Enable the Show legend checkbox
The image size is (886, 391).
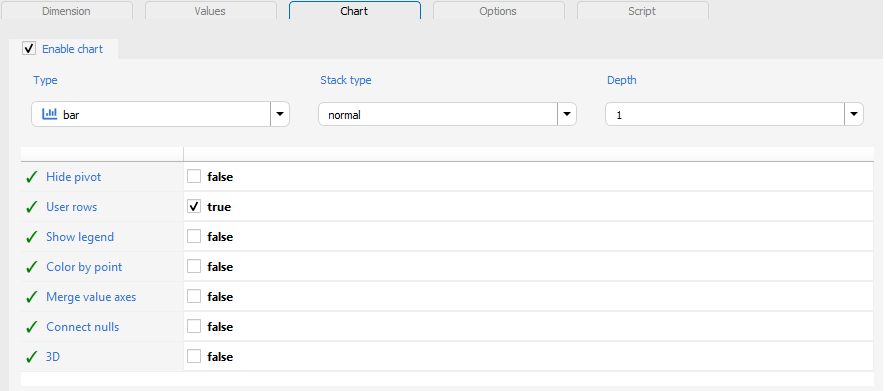[194, 236]
